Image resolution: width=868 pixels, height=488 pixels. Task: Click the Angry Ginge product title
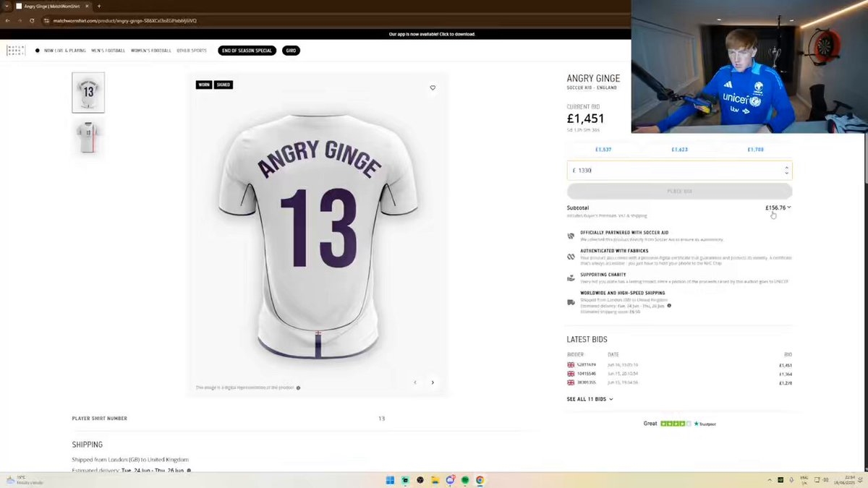click(x=593, y=78)
